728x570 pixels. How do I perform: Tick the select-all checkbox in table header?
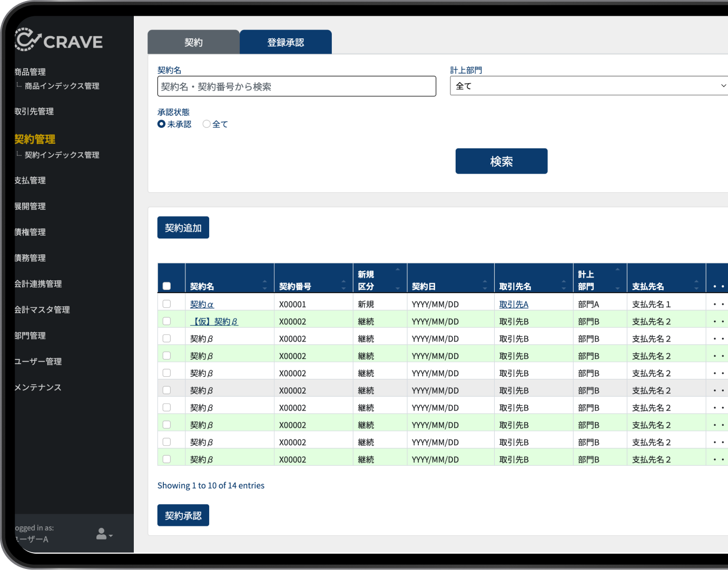click(166, 286)
